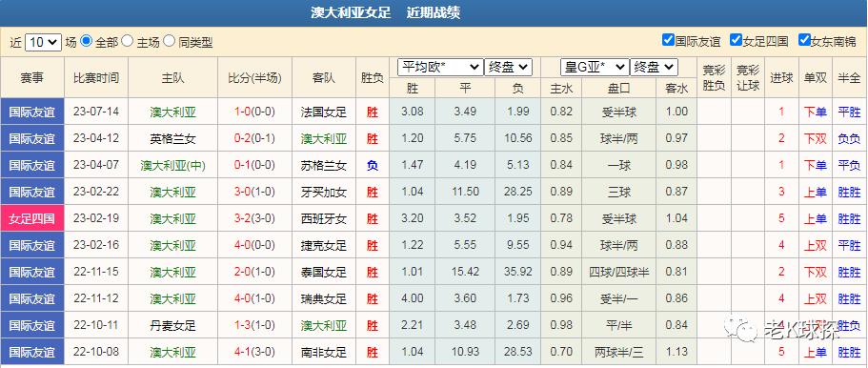Click 澳大利亚(中) team name in 23-04-07 row
Image resolution: width=868 pixels, height=368 pixels.
click(x=172, y=165)
